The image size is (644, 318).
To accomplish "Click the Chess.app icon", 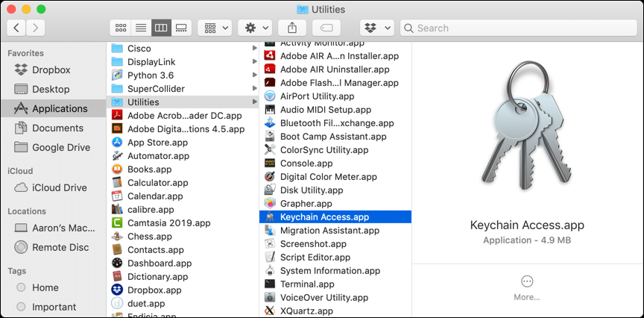I will click(x=117, y=237).
